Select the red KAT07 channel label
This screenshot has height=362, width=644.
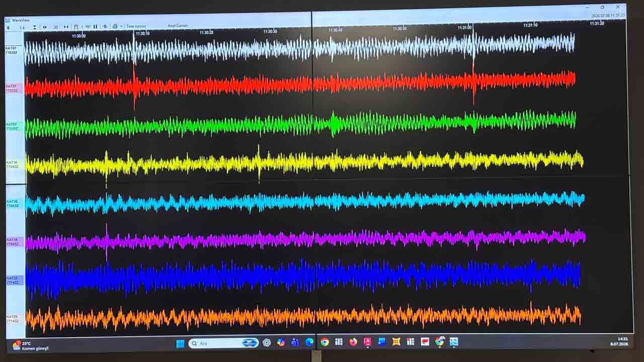click(x=12, y=88)
